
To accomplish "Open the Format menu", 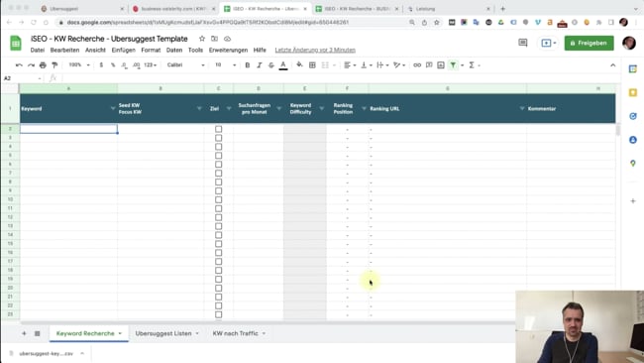I will [151, 51].
